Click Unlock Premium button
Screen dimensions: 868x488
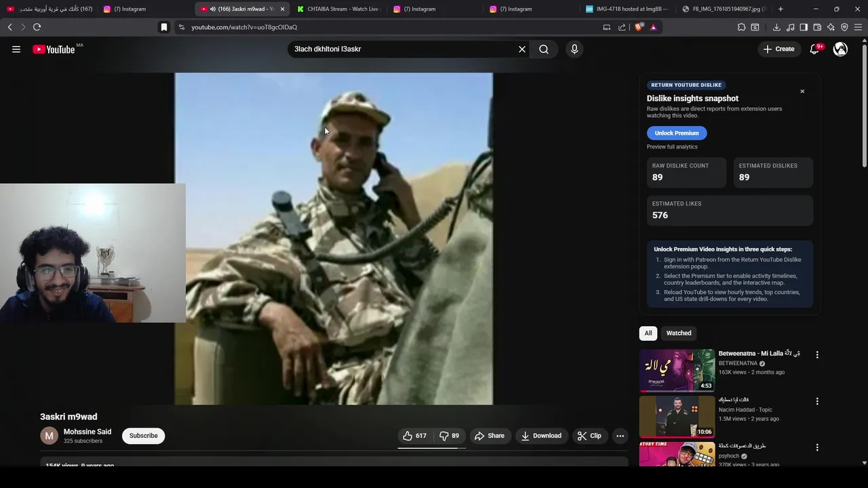(677, 133)
